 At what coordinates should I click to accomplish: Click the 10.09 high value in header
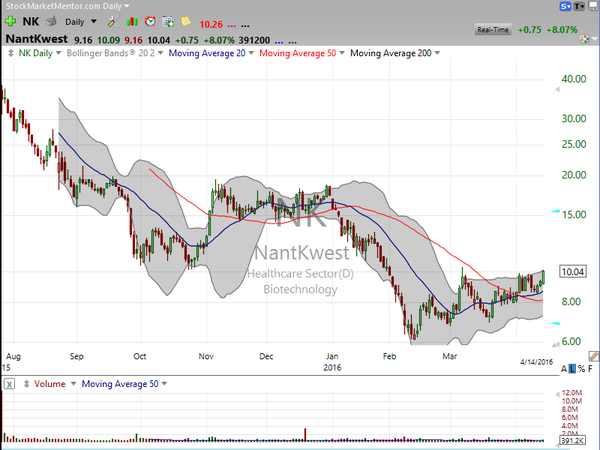[x=108, y=40]
